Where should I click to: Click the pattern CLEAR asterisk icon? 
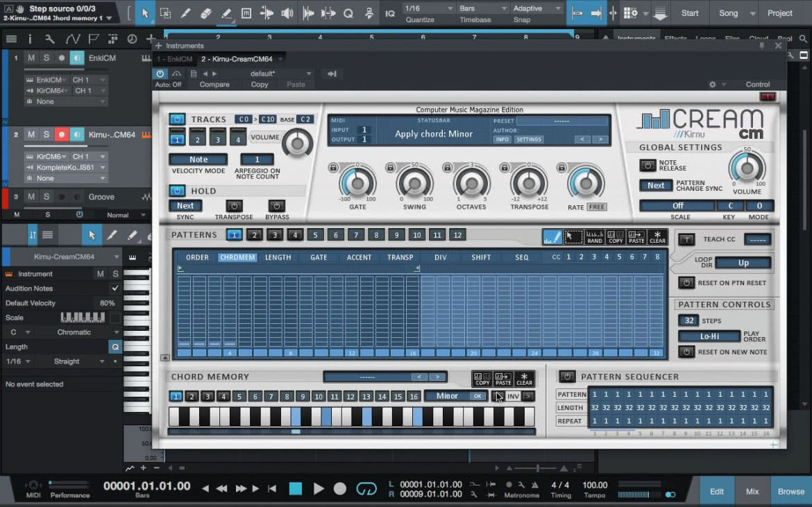[657, 237]
